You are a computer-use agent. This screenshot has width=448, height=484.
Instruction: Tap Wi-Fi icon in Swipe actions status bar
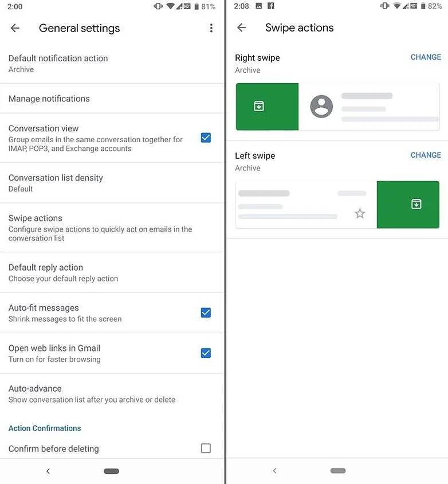[x=397, y=6]
